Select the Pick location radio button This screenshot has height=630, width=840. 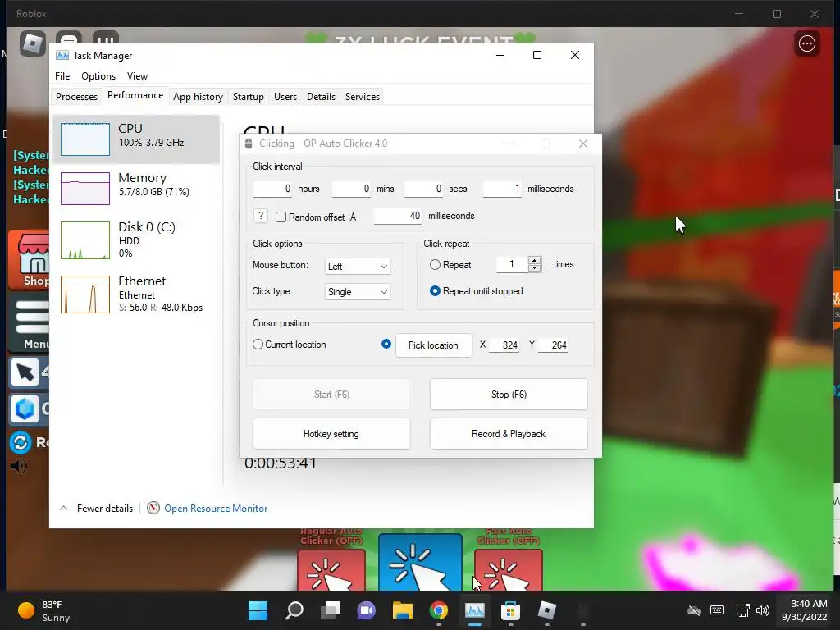[x=386, y=344]
